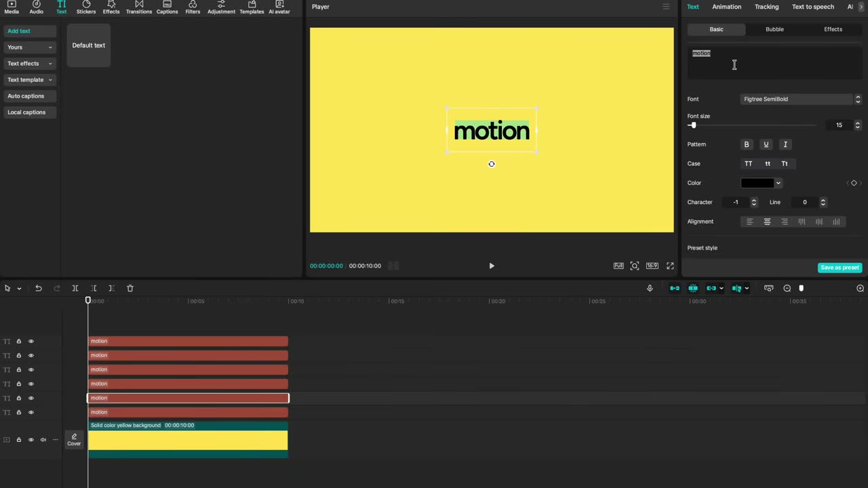Open the 16:9 aspect ratio icon
The height and width of the screenshot is (488, 868).
(652, 266)
